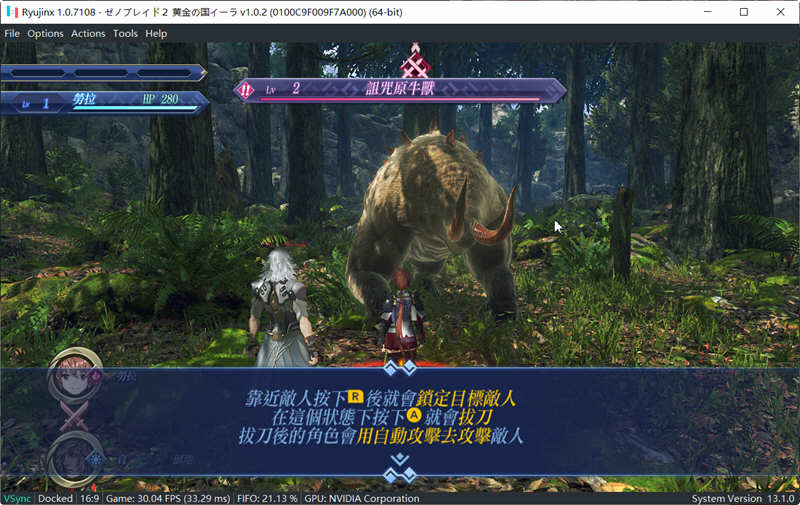
Task: Click the diamond ornament atop dialogue box
Action: (x=399, y=368)
